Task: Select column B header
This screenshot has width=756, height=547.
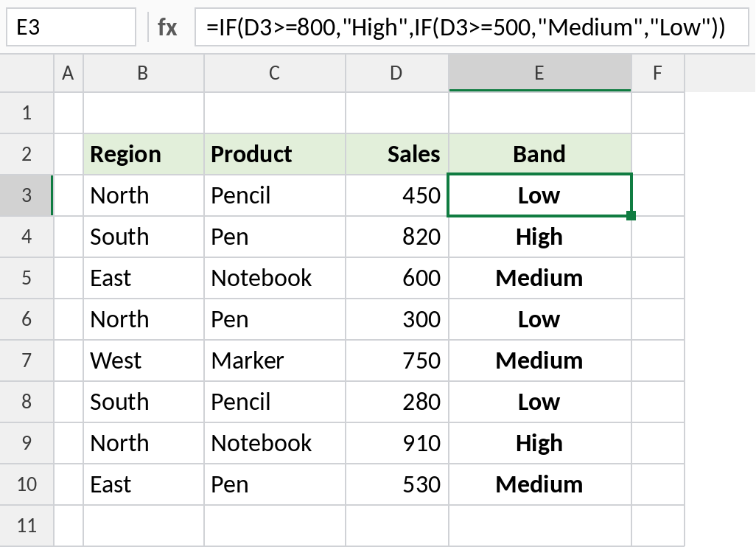Action: [x=144, y=73]
